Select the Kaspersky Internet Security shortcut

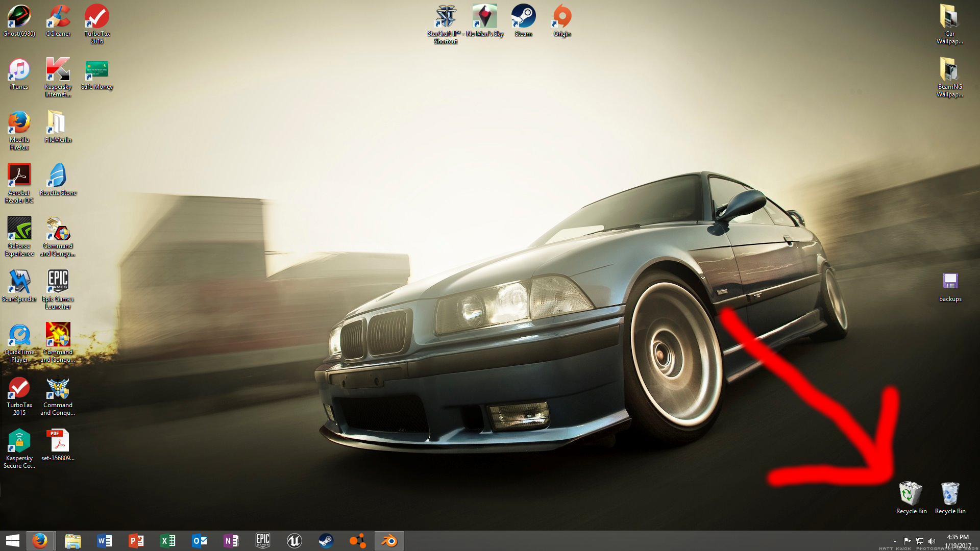click(x=58, y=77)
